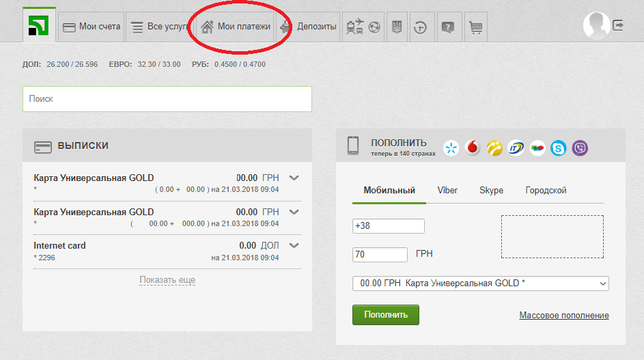Switch to the Viber tab
Image resolution: width=644 pixels, height=360 pixels.
(x=447, y=191)
